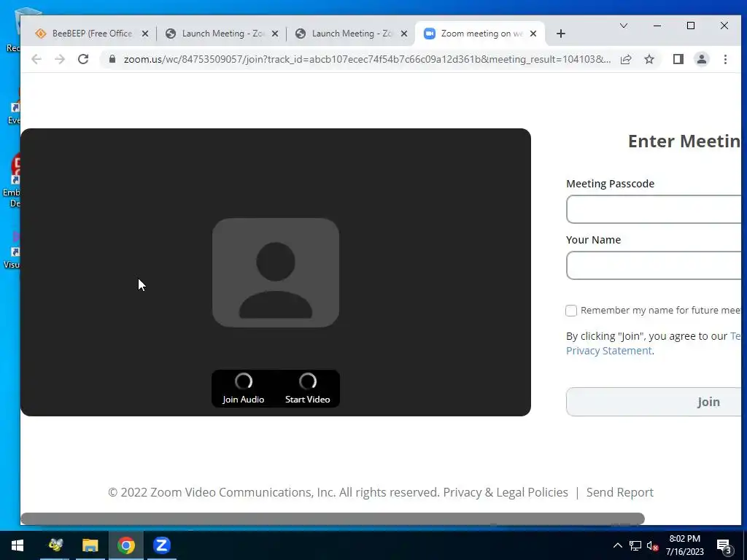Viewport: 747px width, 560px height.
Task: Click the browser forward arrow
Action: point(60,59)
